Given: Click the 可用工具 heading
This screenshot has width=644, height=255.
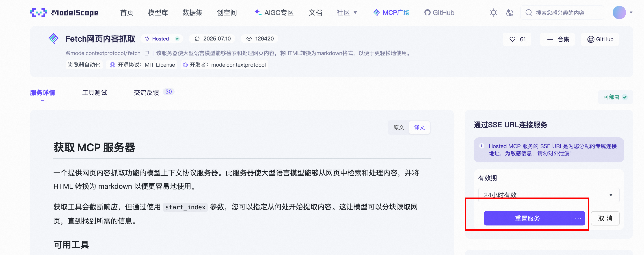Looking at the screenshot, I should pos(71,244).
